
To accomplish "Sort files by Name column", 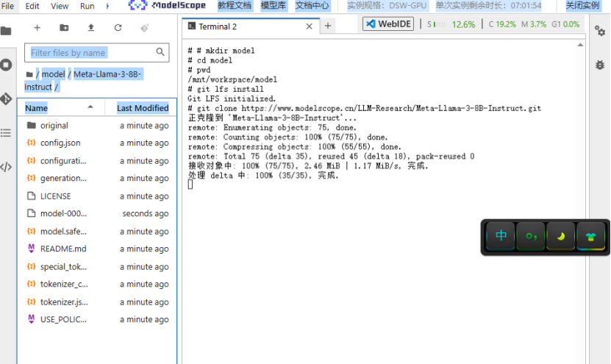I will click(x=61, y=108).
